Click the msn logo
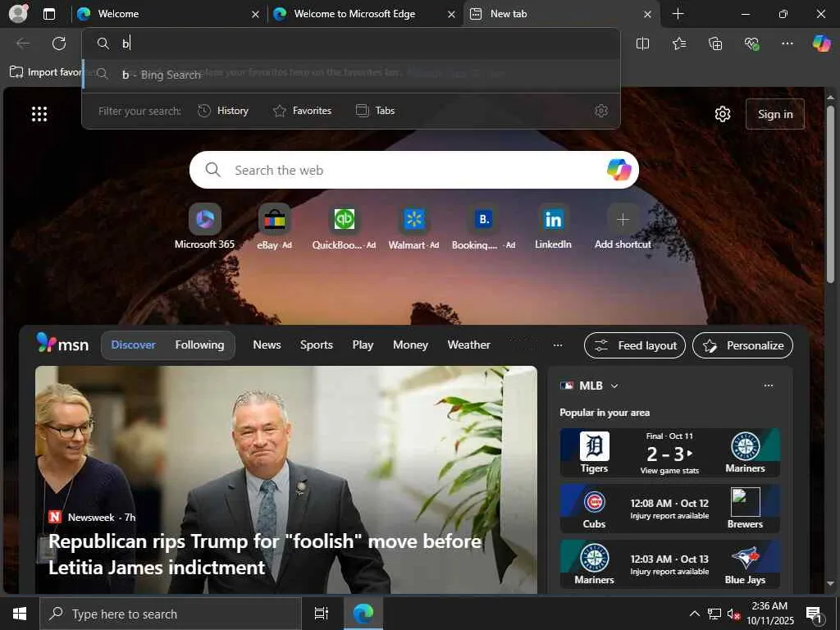The image size is (840, 630). point(62,344)
